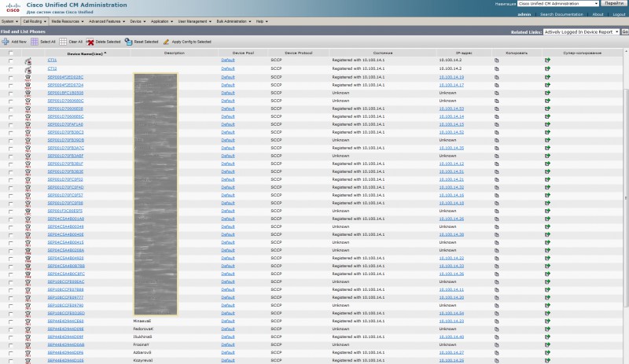The width and height of the screenshot is (629, 364).
Task: Click the super copy icon for CTI2
Action: pos(547,68)
